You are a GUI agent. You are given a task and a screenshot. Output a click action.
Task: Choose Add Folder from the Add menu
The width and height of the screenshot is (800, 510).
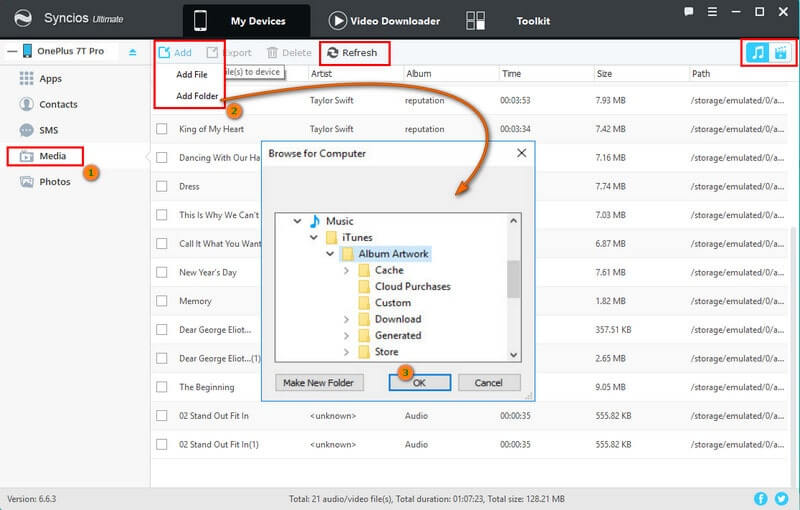[197, 96]
